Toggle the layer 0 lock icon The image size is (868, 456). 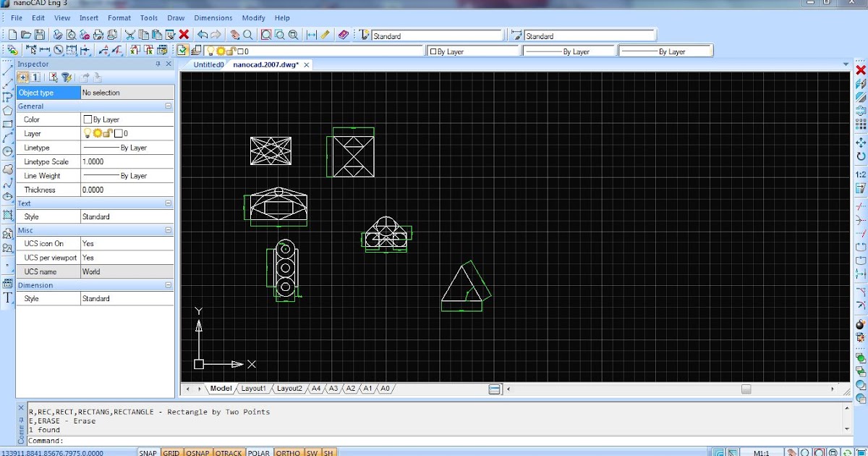click(x=107, y=133)
